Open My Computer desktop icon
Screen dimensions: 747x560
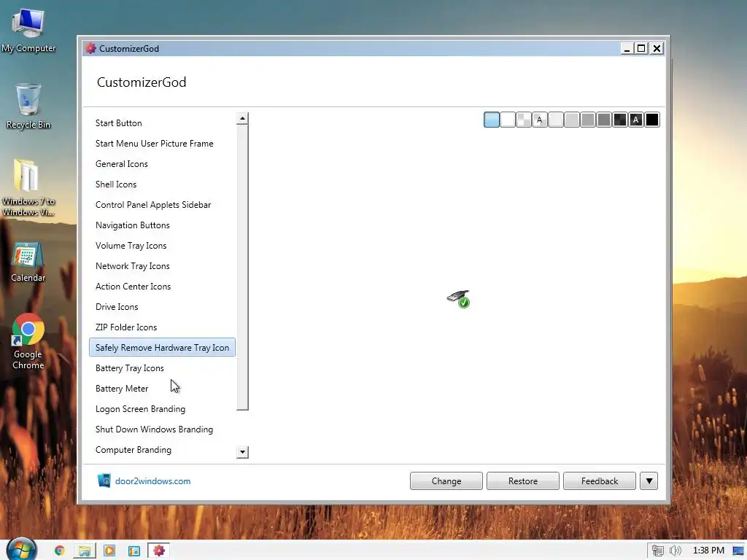click(28, 31)
